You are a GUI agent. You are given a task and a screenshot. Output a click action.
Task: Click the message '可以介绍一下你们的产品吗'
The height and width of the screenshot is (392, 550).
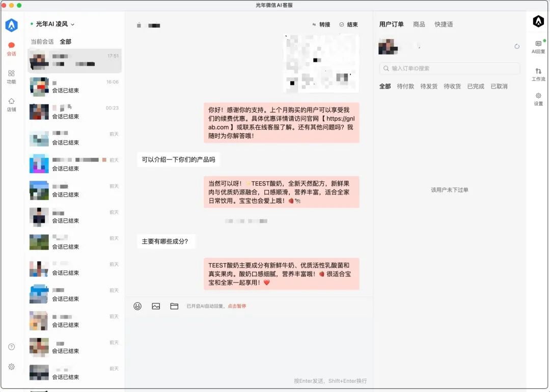[178, 159]
